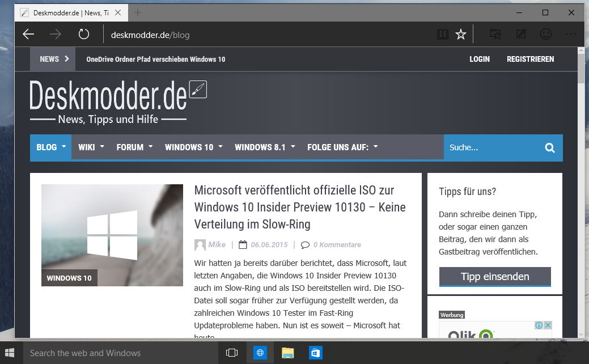Select the Deskmodder.de browser tab
The width and height of the screenshot is (589, 364).
[x=71, y=13]
